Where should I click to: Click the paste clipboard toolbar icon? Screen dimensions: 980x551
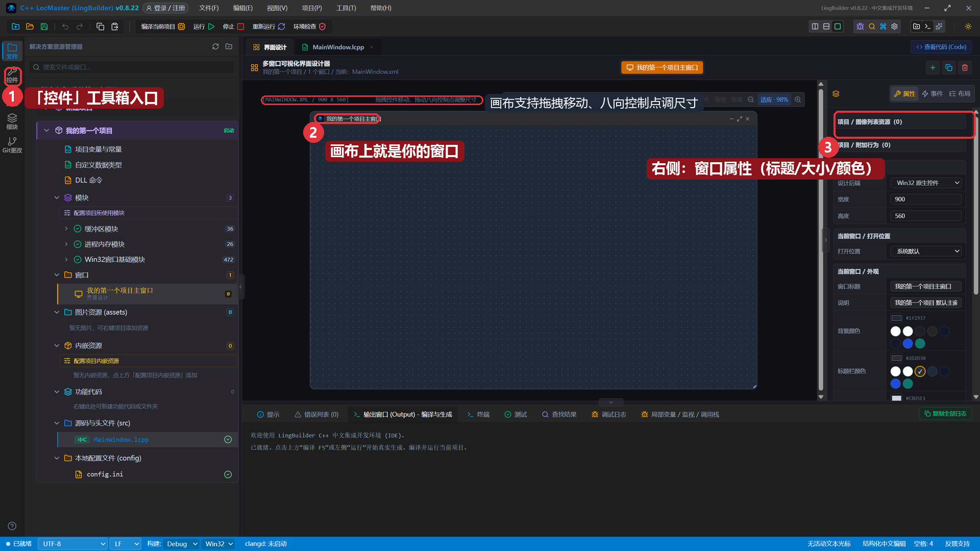point(115,27)
